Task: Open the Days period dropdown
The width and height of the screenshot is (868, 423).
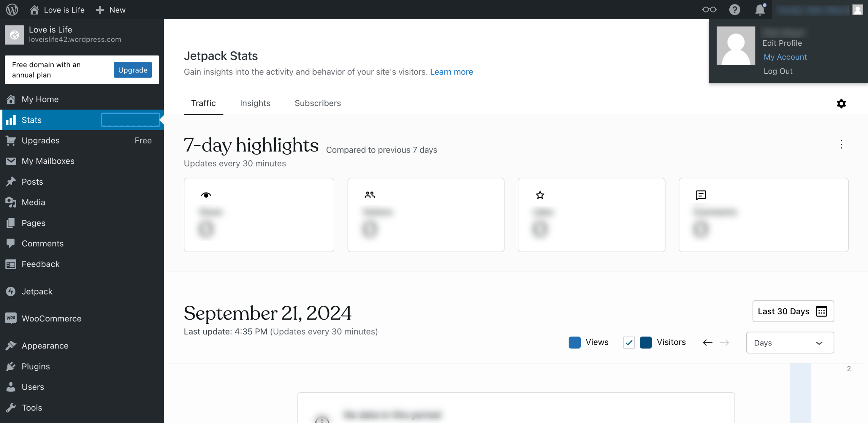Action: pyautogui.click(x=790, y=343)
